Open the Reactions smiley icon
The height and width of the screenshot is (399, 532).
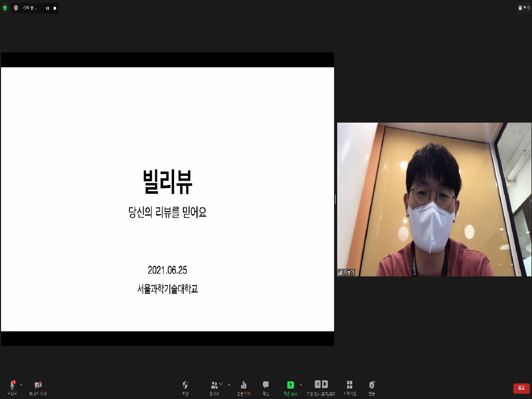coord(372,388)
